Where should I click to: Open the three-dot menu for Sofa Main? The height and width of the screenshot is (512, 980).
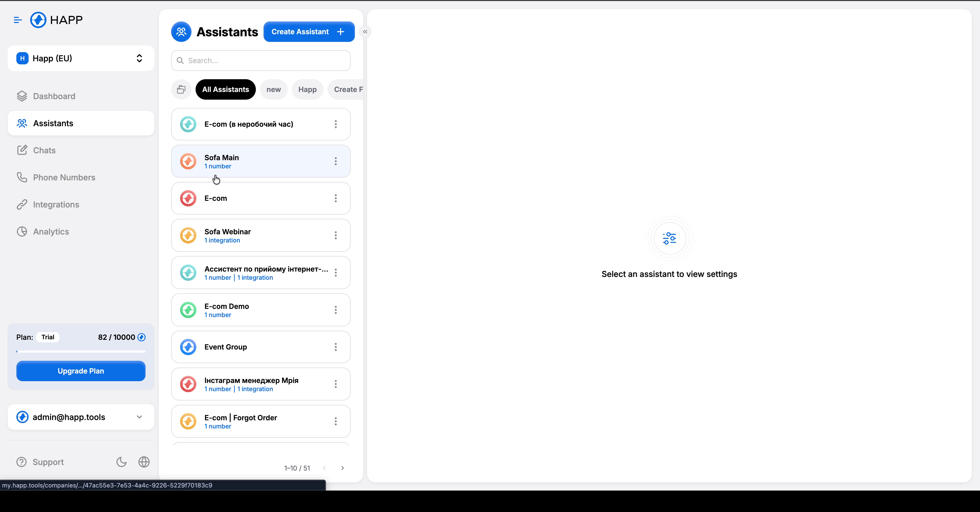[336, 161]
